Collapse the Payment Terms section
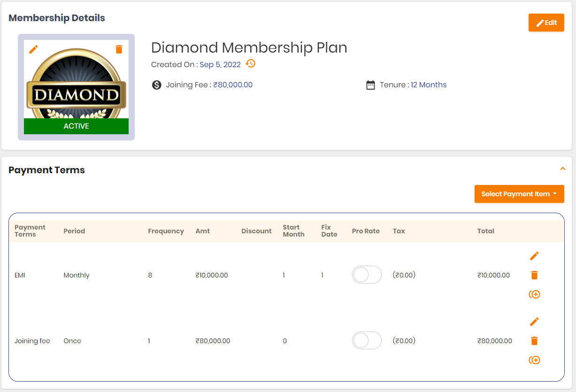 (563, 169)
